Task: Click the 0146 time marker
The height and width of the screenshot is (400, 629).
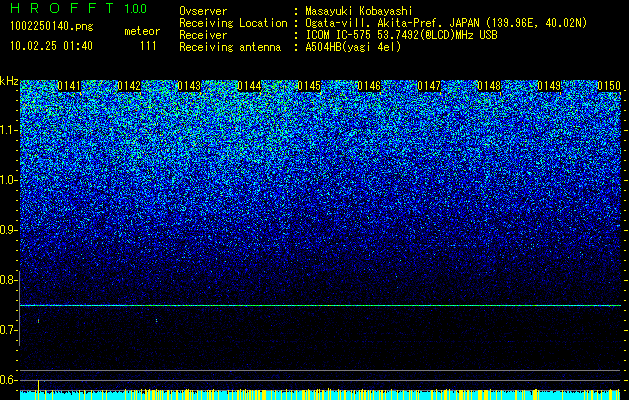Action: (x=369, y=86)
